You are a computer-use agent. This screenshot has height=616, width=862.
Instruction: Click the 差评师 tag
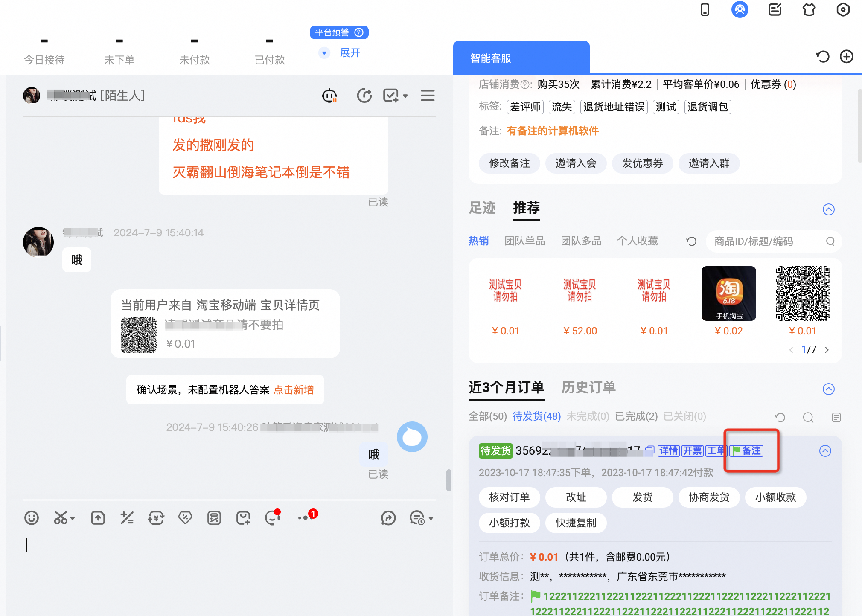[525, 107]
